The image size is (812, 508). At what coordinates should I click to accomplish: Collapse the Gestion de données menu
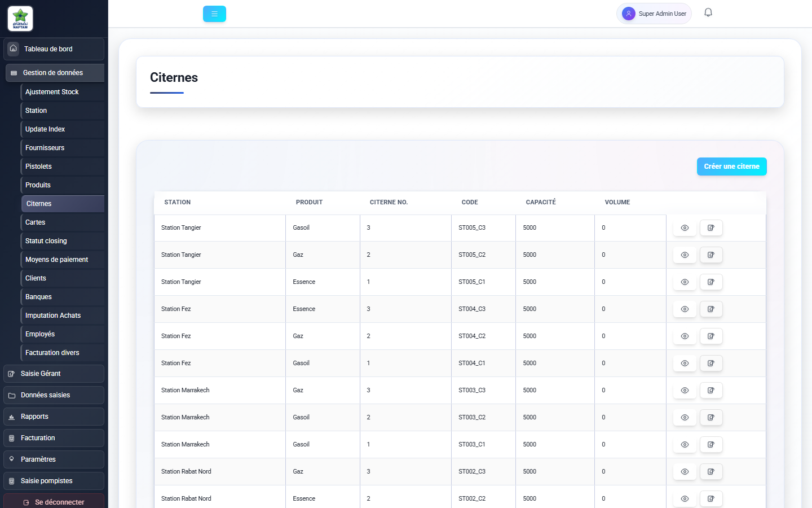tap(55, 73)
